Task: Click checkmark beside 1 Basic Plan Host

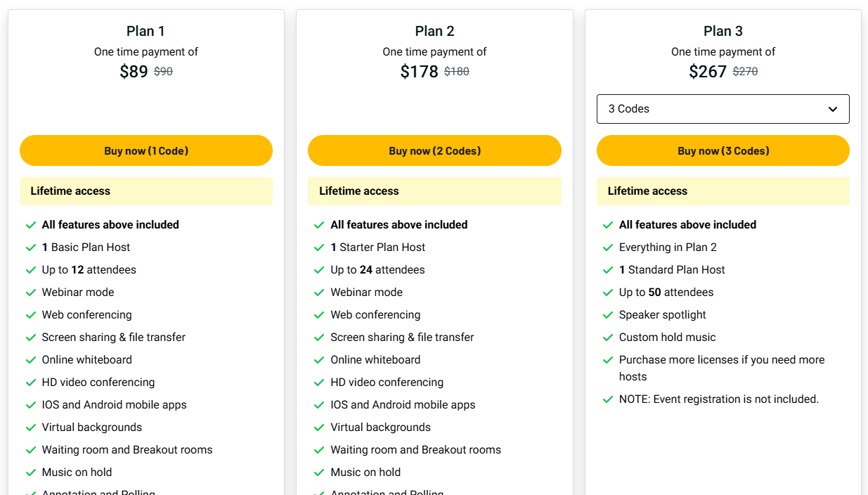Action: pyautogui.click(x=31, y=247)
